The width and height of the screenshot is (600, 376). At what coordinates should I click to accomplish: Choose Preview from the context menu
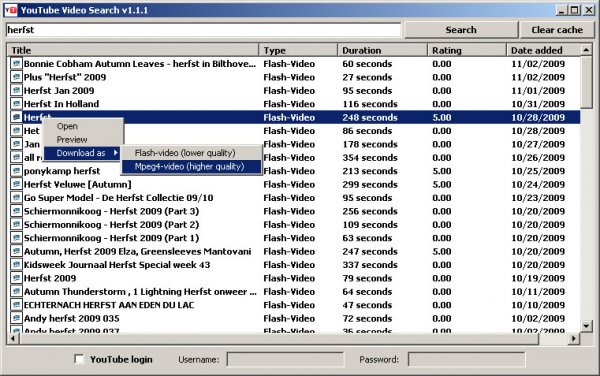[72, 140]
